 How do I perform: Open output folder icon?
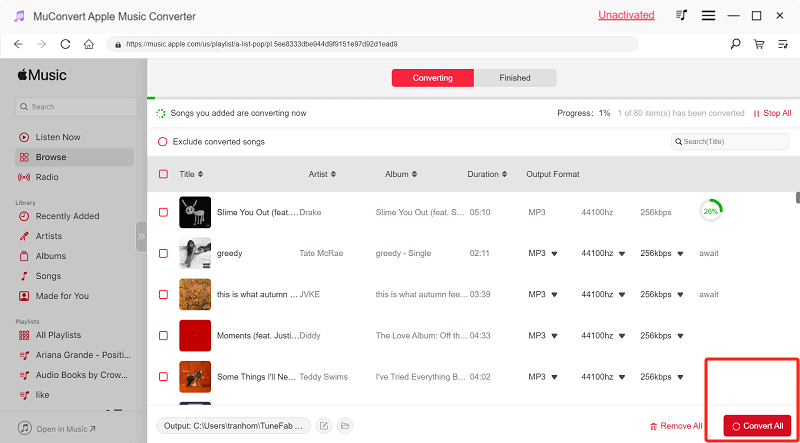pyautogui.click(x=345, y=426)
